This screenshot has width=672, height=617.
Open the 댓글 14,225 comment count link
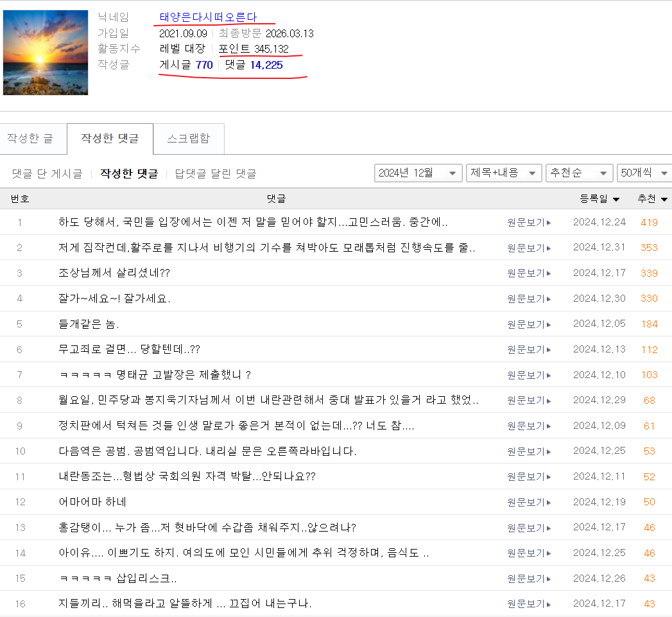[x=254, y=65]
